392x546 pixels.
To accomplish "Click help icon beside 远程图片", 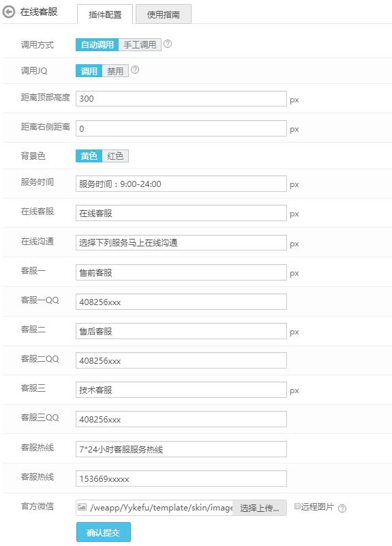I will pos(342,508).
